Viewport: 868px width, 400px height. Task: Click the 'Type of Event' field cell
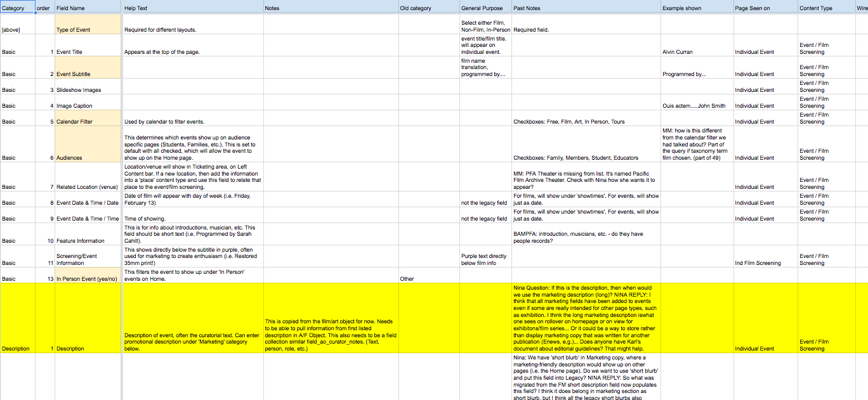tap(88, 25)
